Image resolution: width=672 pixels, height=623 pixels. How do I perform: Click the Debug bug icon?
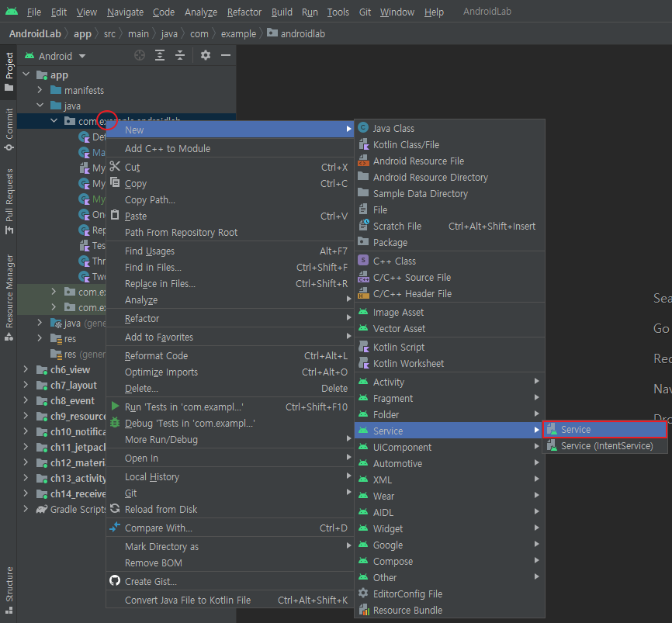tap(115, 423)
